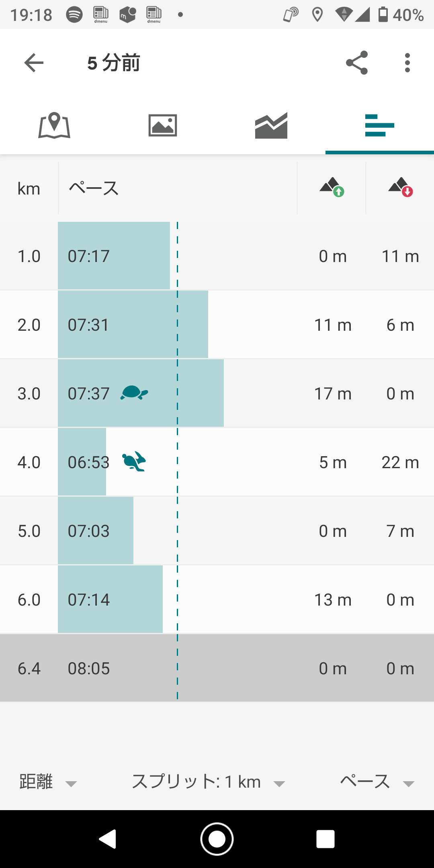434x868 pixels.
Task: Open the スプリット: 1 km dropdown
Action: pos(208,782)
